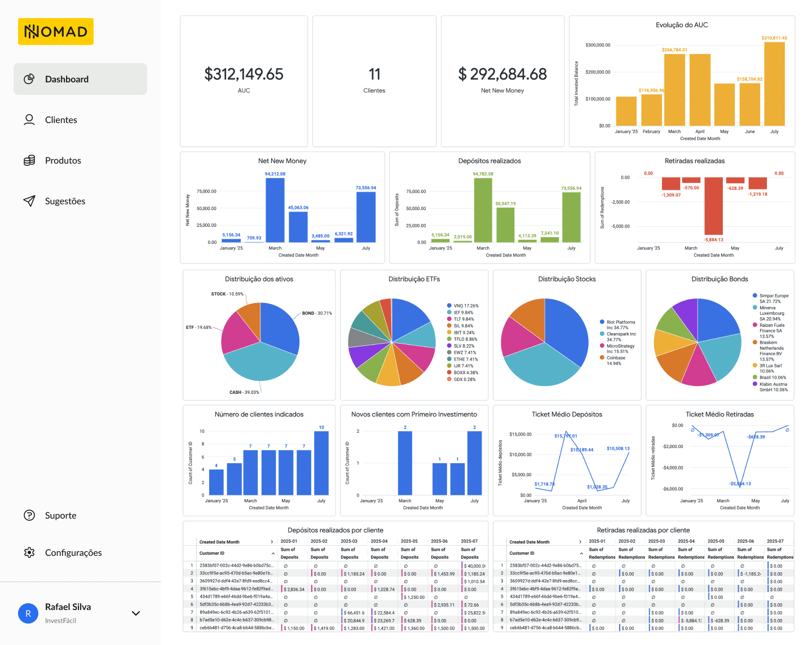The height and width of the screenshot is (645, 812).
Task: Open Suporte menu item
Action: tap(80, 515)
